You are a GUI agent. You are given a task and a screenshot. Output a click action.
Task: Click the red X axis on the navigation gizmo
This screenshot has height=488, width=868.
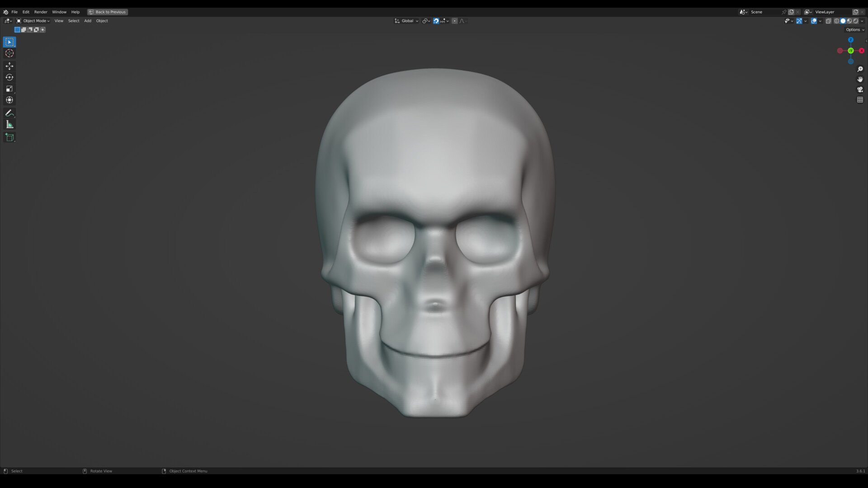tap(862, 51)
